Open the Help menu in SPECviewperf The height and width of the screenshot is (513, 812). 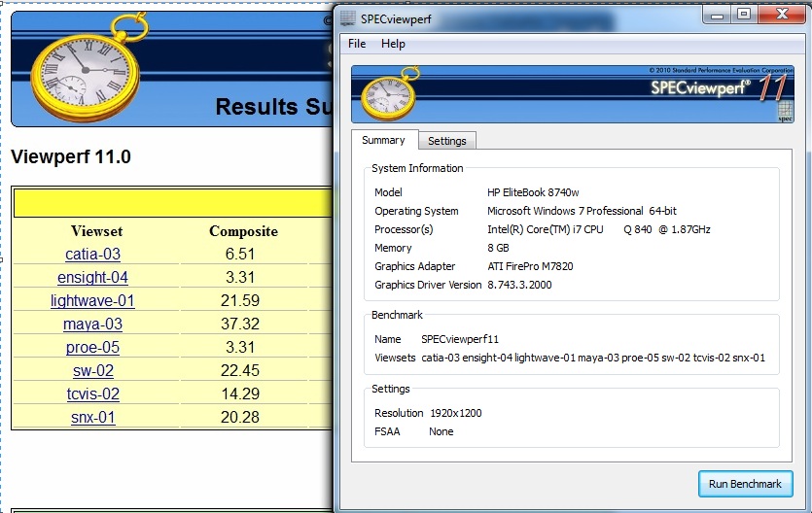(393, 44)
